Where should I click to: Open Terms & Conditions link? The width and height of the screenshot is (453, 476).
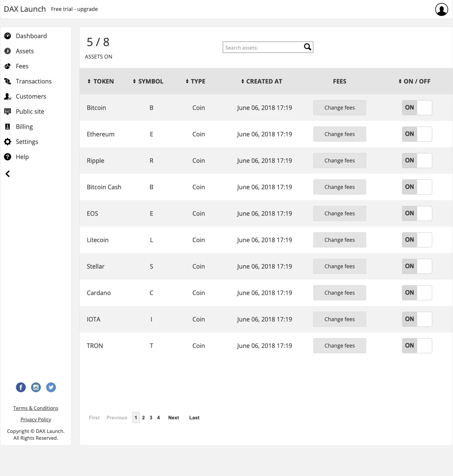pos(36,408)
